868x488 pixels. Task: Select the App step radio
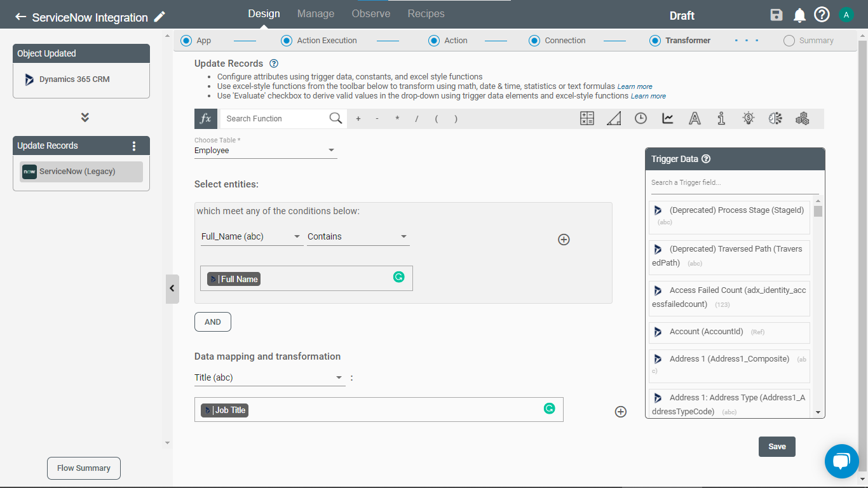point(186,41)
